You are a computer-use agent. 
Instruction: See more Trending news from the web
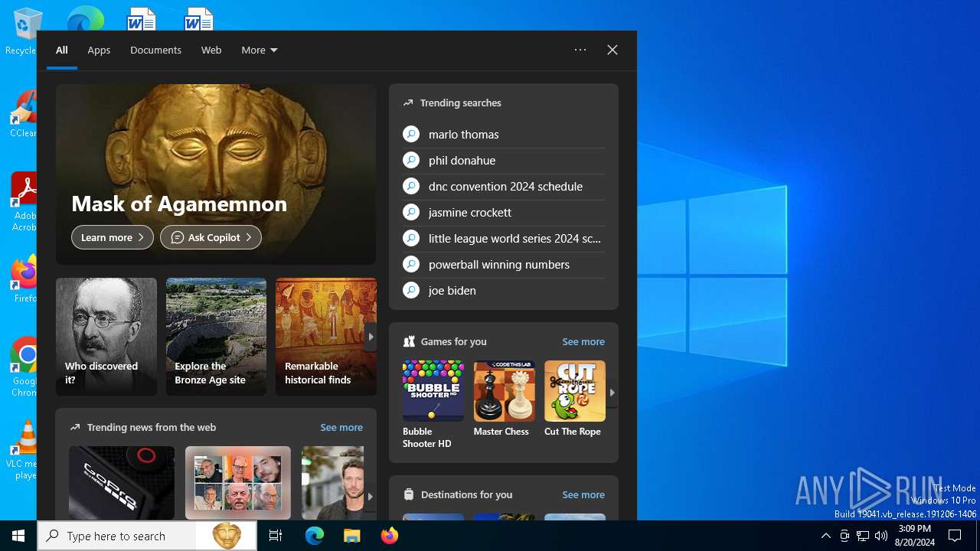click(341, 428)
